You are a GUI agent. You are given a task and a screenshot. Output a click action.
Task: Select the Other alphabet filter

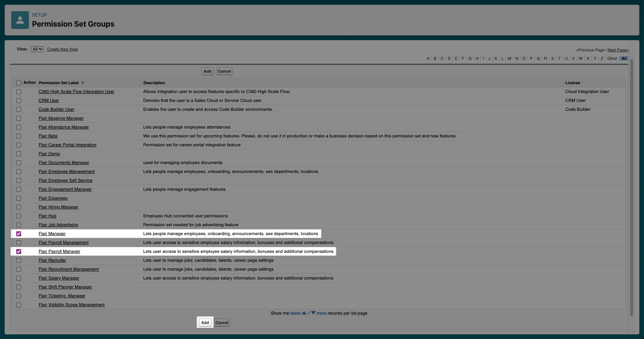tap(612, 59)
